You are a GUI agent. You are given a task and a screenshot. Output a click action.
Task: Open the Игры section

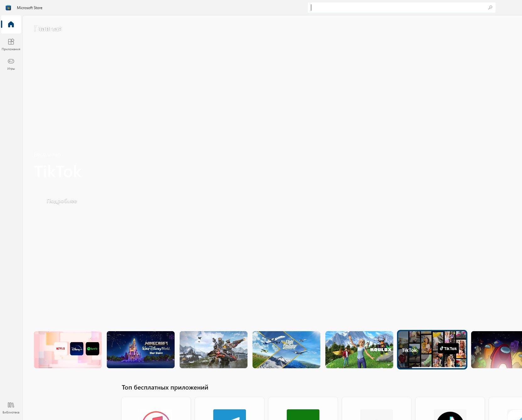(x=11, y=64)
